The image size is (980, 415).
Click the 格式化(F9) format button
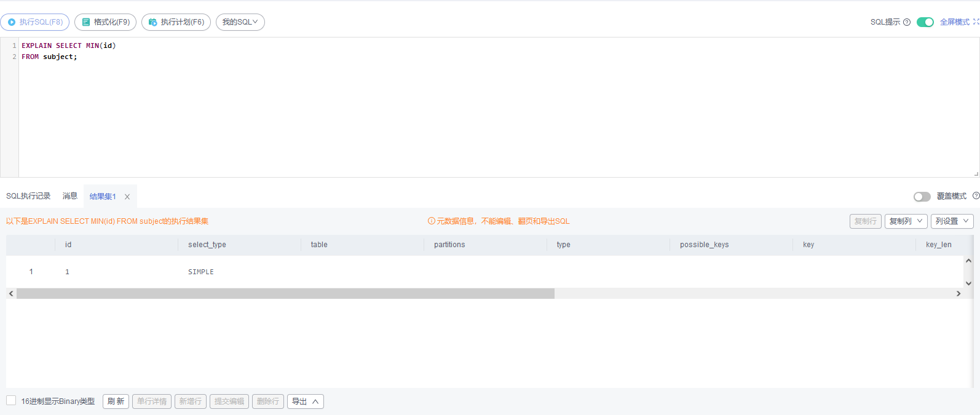tap(105, 22)
